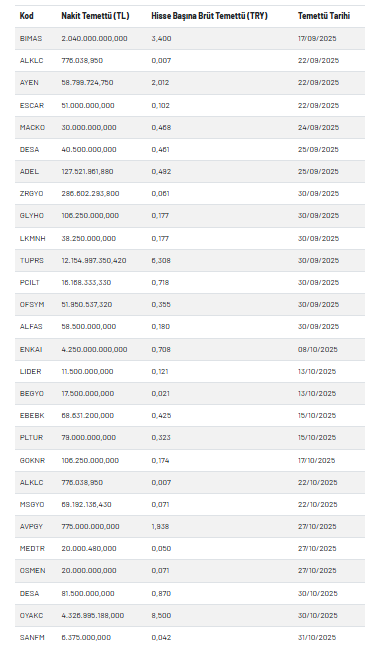
Task: Click the ZRGYO ticker code
Action: (31, 193)
